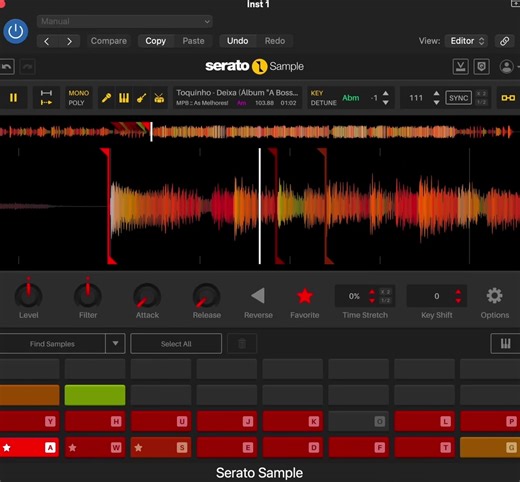Viewport: 520px width, 482px height.
Task: Toggle the SYNC button
Action: click(x=458, y=98)
